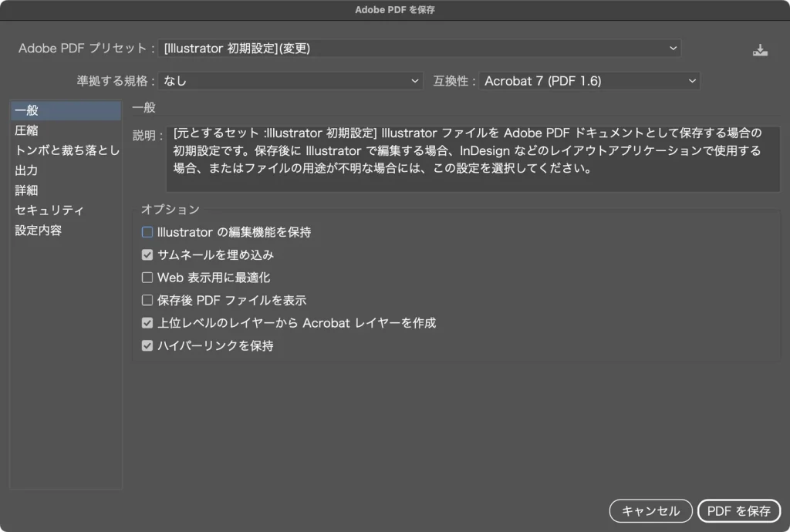Open the トンボと裁ち落とし section
The image size is (790, 532).
66,150
